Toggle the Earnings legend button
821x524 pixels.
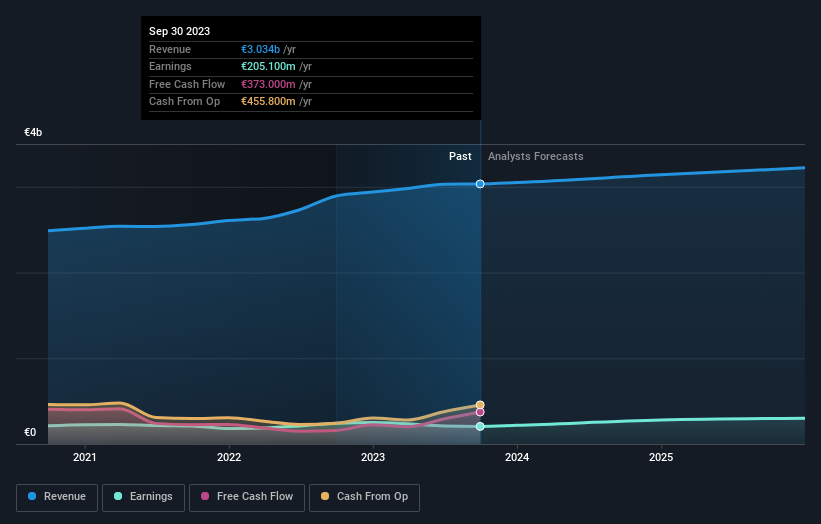click(143, 497)
